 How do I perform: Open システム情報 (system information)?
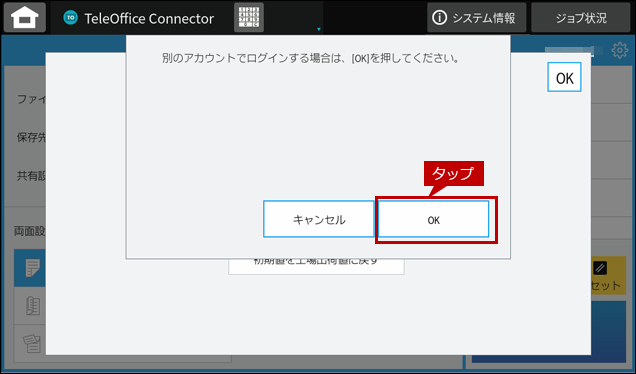pyautogui.click(x=477, y=17)
